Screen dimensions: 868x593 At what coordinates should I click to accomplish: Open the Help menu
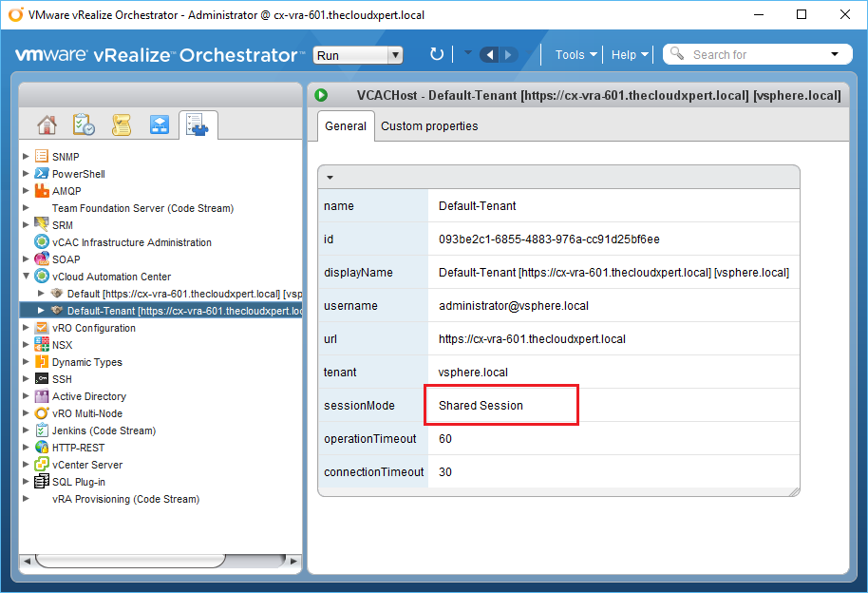(630, 55)
